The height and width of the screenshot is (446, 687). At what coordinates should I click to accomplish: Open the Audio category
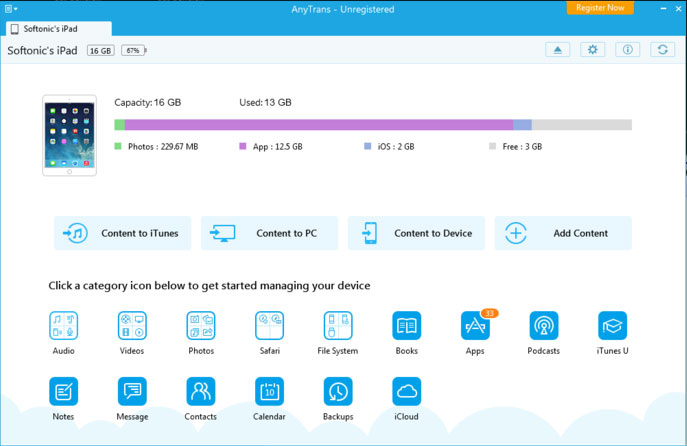(64, 326)
